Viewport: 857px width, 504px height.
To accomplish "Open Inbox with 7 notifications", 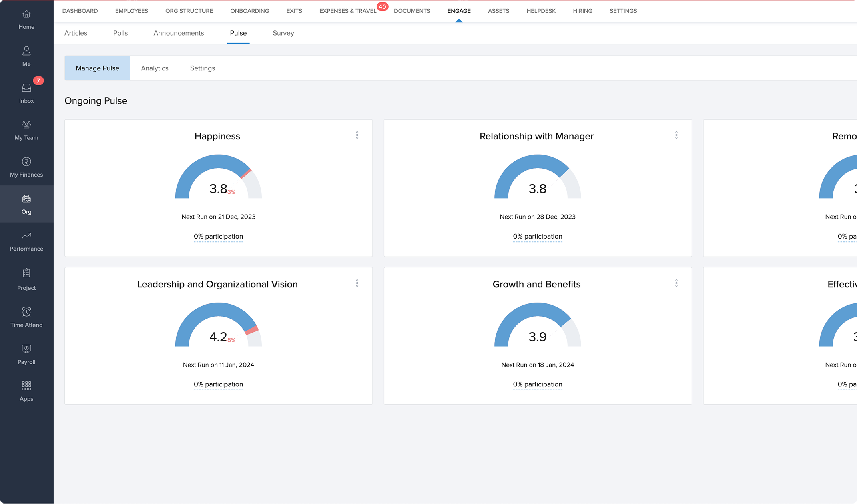I will 26,88.
